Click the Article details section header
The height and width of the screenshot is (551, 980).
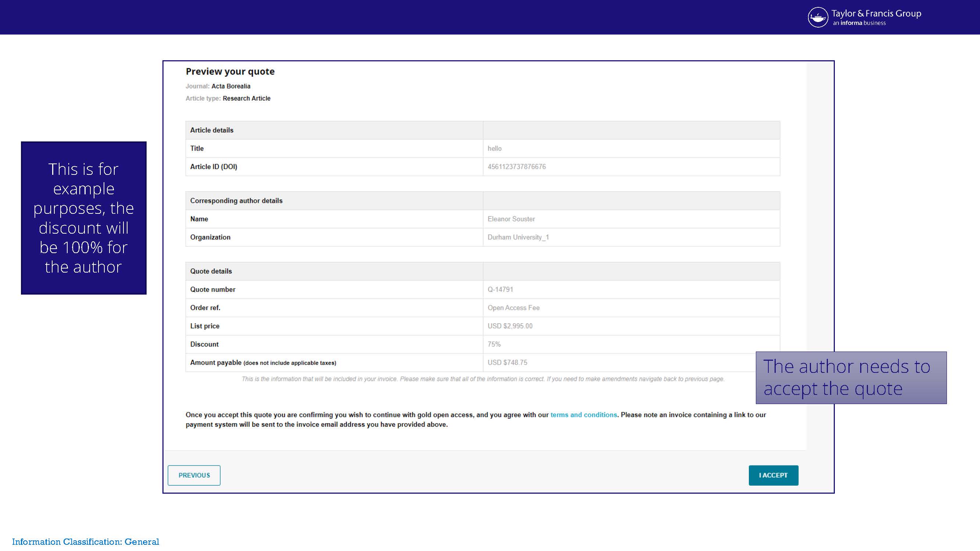tap(212, 130)
